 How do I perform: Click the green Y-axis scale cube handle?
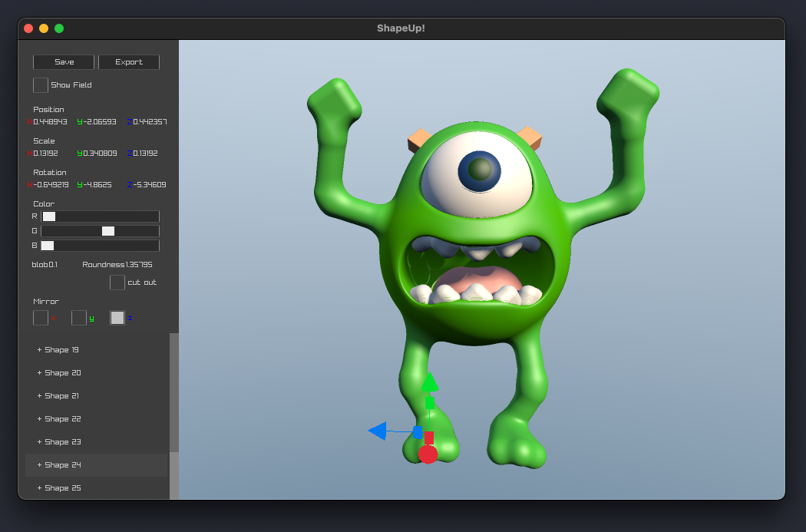coord(429,401)
